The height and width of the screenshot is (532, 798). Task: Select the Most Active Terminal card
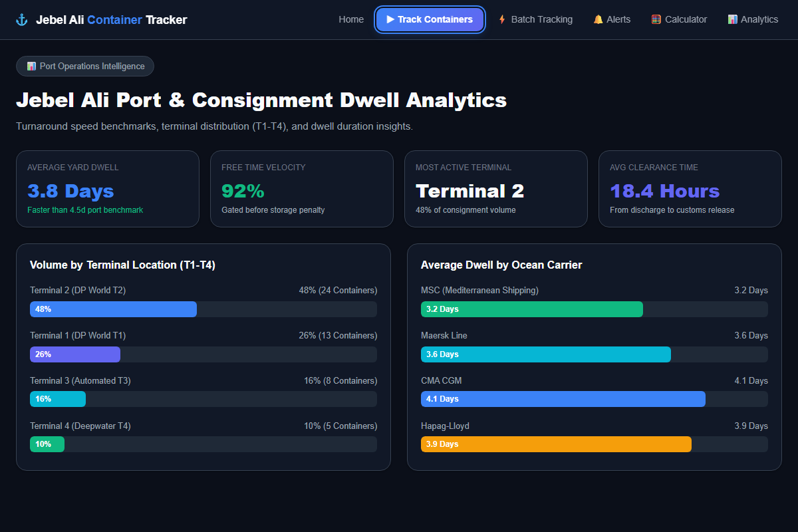pyautogui.click(x=496, y=189)
